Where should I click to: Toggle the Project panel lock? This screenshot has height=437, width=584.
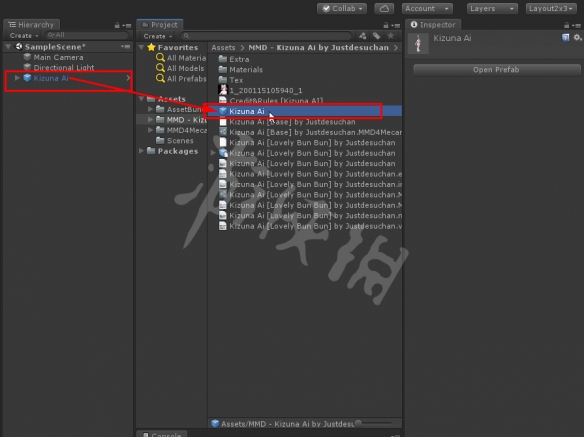[x=386, y=25]
